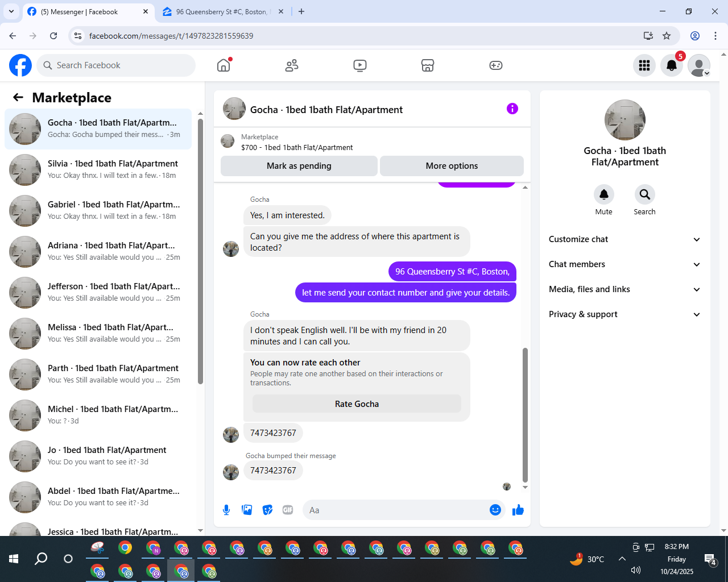This screenshot has width=728, height=582.
Task: Click the Mark as pending button
Action: [x=299, y=166]
